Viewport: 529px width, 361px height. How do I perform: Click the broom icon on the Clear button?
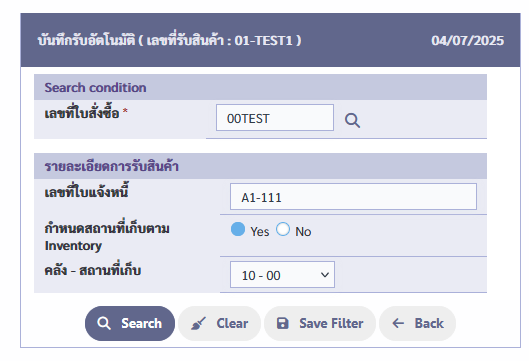(x=198, y=323)
